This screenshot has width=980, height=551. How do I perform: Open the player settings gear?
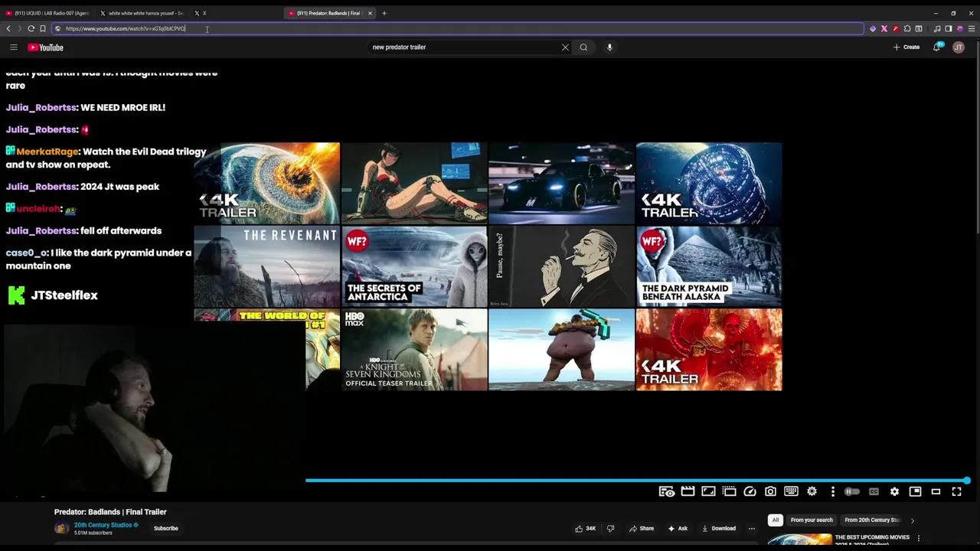pos(894,491)
